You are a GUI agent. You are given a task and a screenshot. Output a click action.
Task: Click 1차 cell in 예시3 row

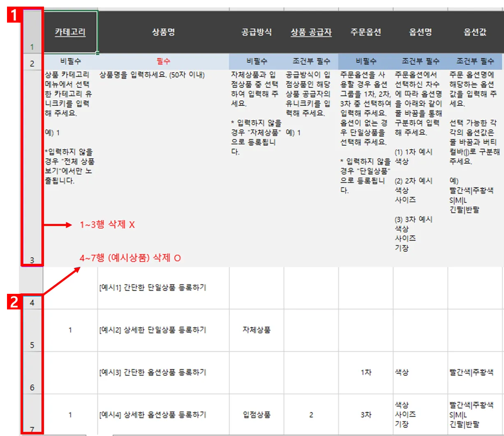366,373
